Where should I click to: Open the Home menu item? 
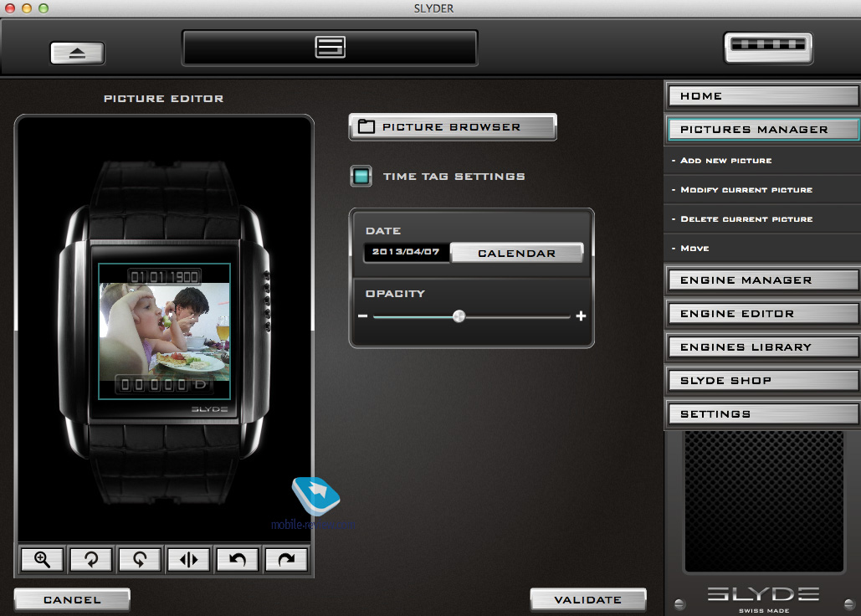click(763, 96)
